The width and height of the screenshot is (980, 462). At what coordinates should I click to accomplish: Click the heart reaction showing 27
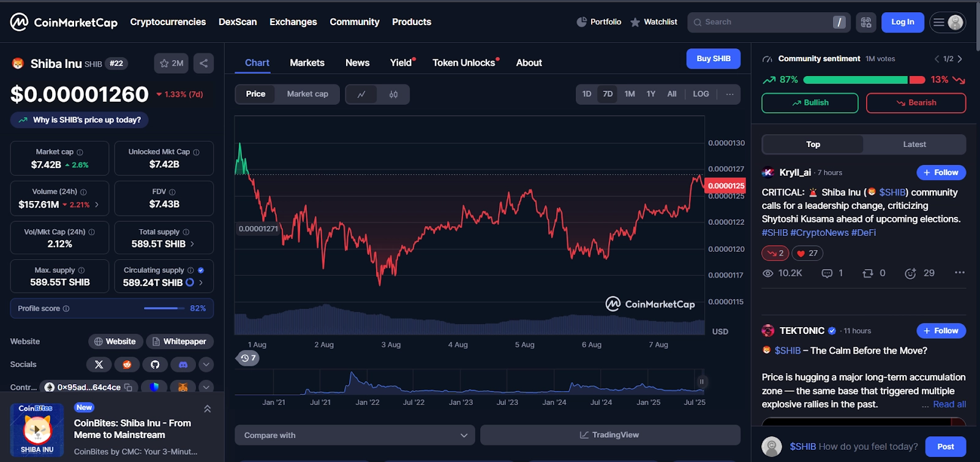click(807, 253)
